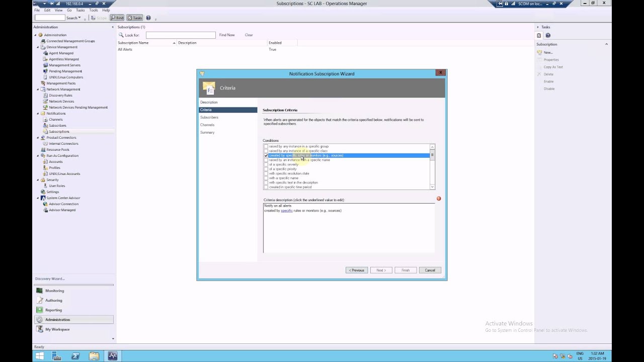644x362 pixels.
Task: Click the Look for input field
Action: [x=181, y=35]
